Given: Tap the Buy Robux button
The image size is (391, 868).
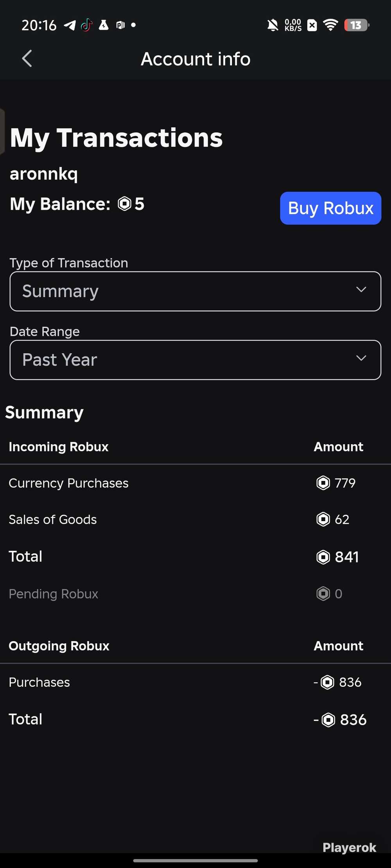Looking at the screenshot, I should (x=331, y=208).
